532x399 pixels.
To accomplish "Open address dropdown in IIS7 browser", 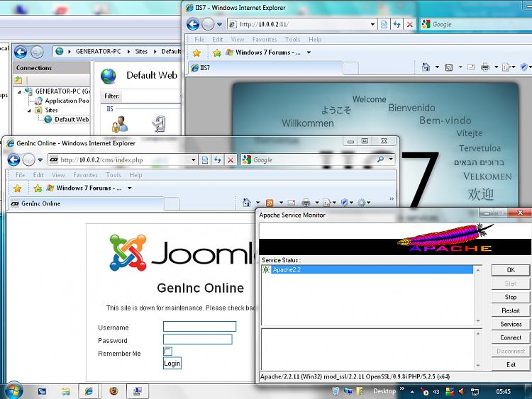I will (x=373, y=24).
